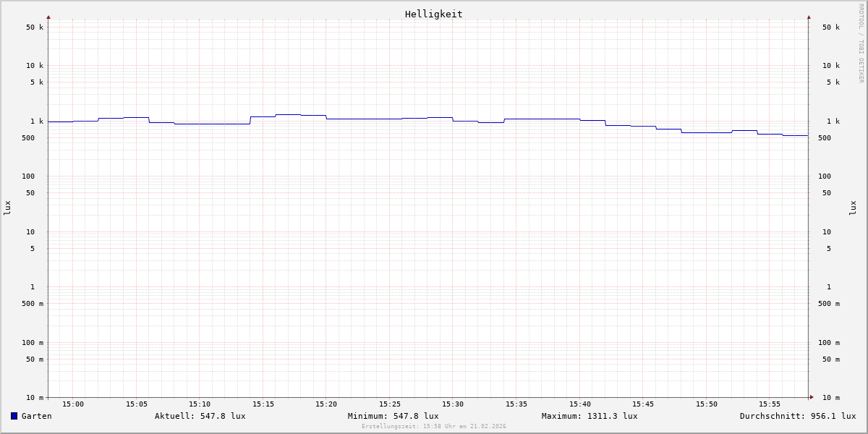Select the Garten legend label
Screen dimensions: 868x434
[x=37, y=416]
